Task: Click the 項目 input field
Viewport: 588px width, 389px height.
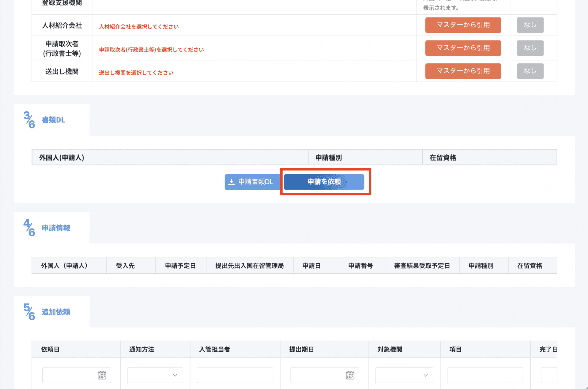Action: pyautogui.click(x=485, y=375)
